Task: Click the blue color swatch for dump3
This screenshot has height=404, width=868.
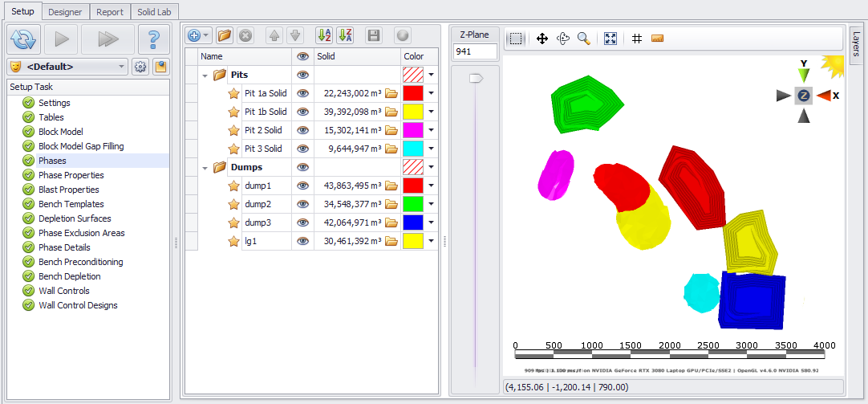Action: 412,222
